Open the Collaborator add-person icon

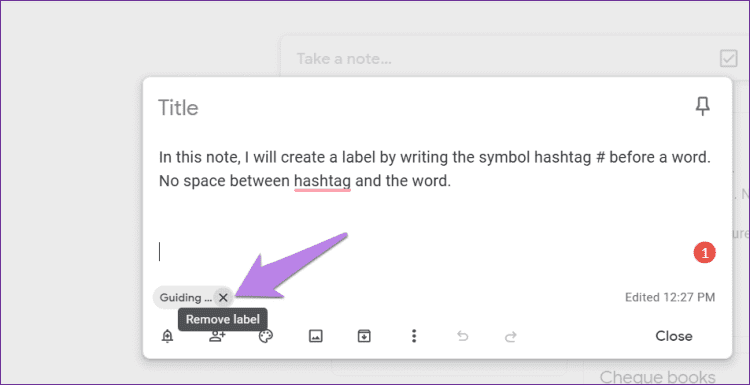tap(217, 337)
